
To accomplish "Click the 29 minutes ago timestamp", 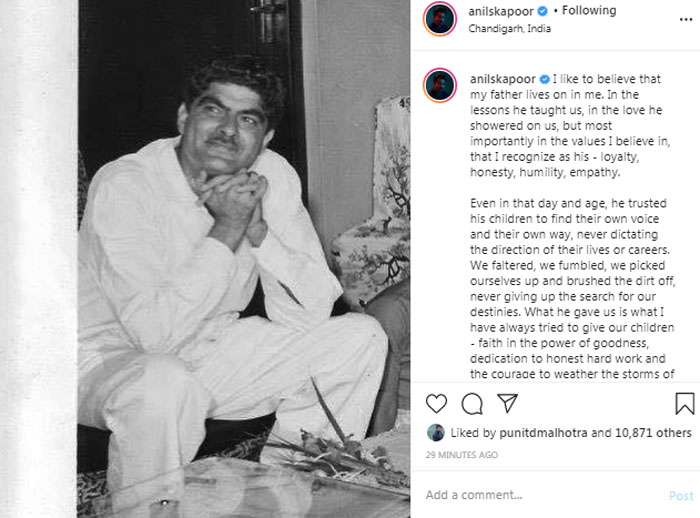I will (462, 455).
